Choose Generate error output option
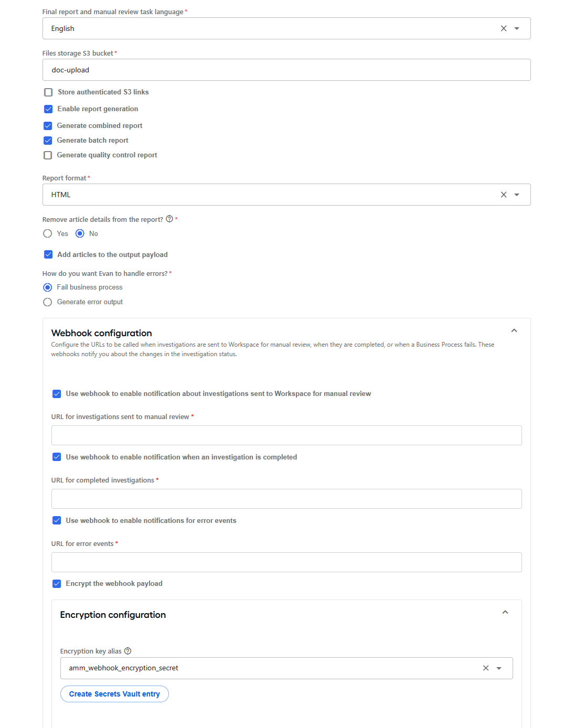This screenshot has width=564, height=728. (x=48, y=302)
